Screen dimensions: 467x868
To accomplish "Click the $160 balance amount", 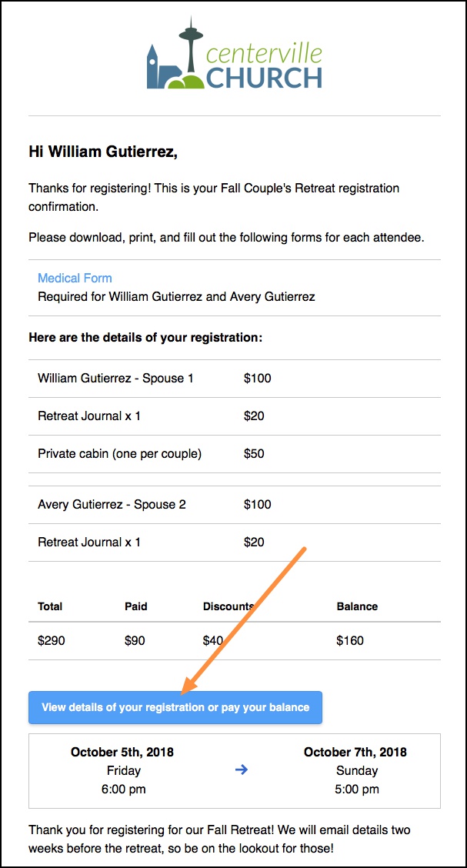I will (x=350, y=641).
